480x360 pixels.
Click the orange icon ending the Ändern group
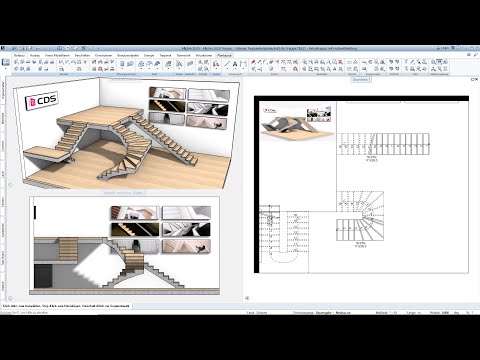pos(295,69)
